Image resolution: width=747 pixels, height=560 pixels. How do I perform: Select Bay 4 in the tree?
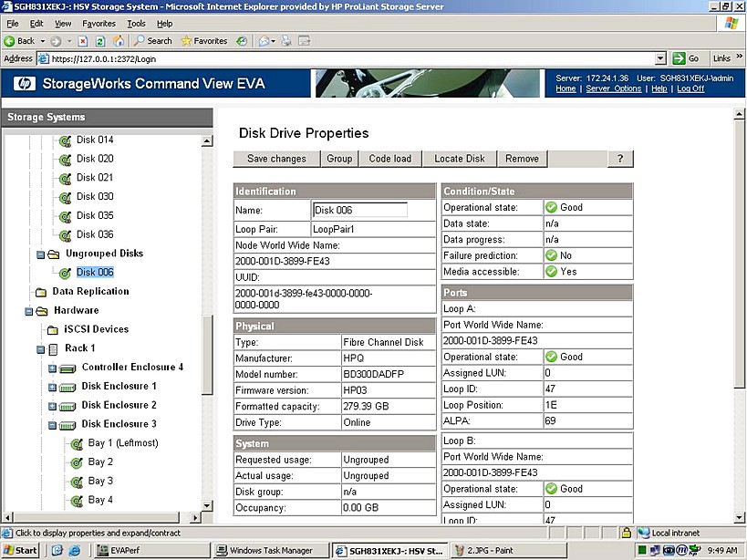point(100,500)
